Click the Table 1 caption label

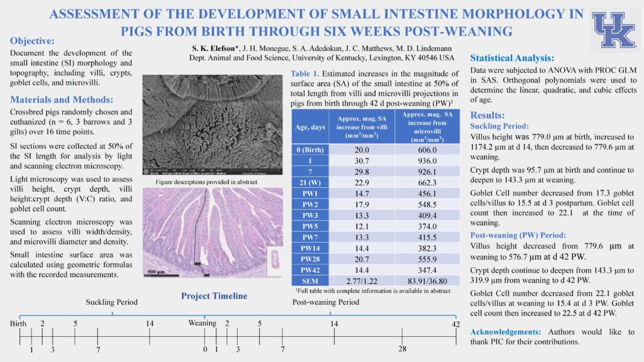(x=304, y=74)
